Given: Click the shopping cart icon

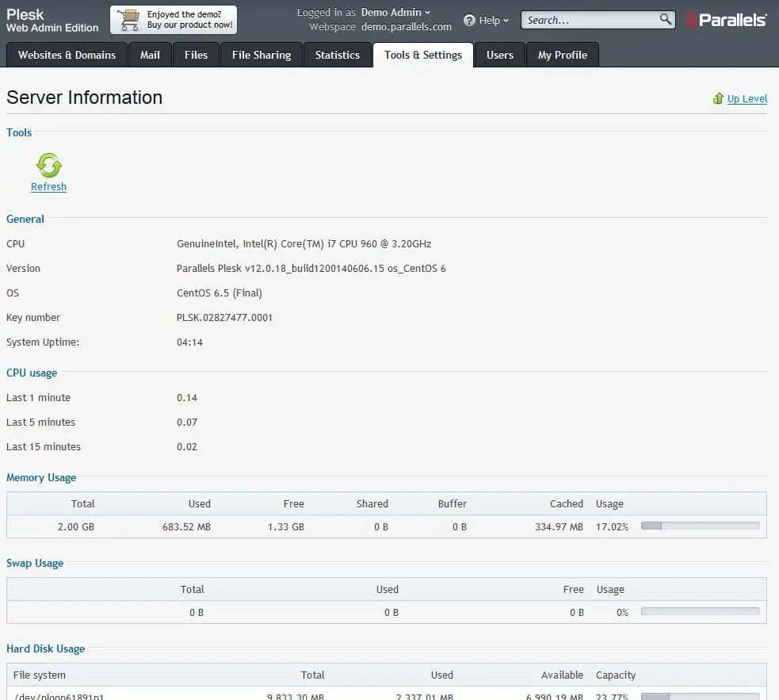Looking at the screenshot, I should coord(128,20).
